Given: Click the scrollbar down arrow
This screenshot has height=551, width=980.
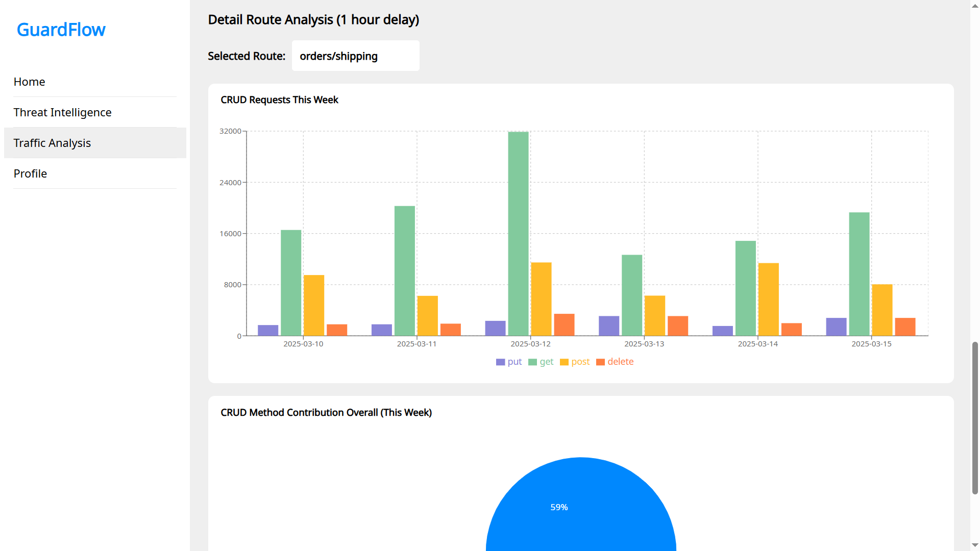Looking at the screenshot, I should pyautogui.click(x=975, y=545).
